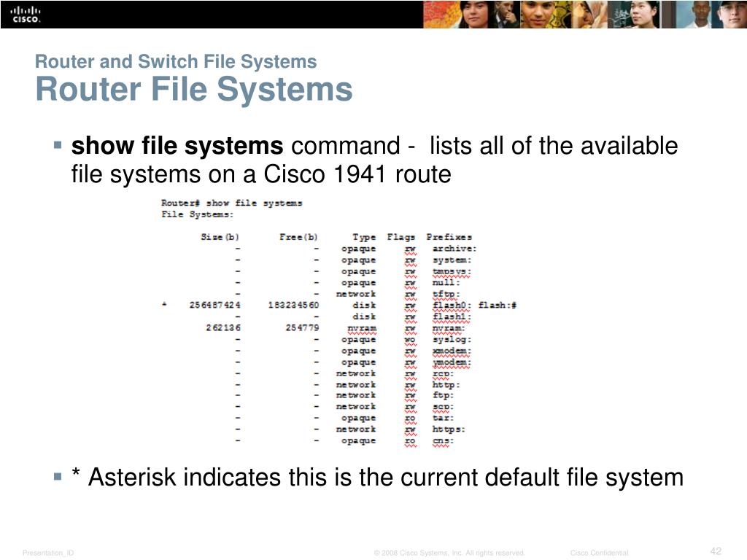747x560 pixels.
Task: Click the 'flash1:' prefix entry
Action: pyautogui.click(x=452, y=316)
